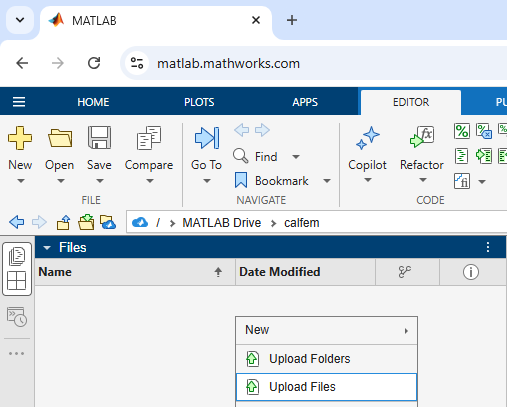Collapse the Files panel triangle
This screenshot has width=507, height=407.
point(47,248)
